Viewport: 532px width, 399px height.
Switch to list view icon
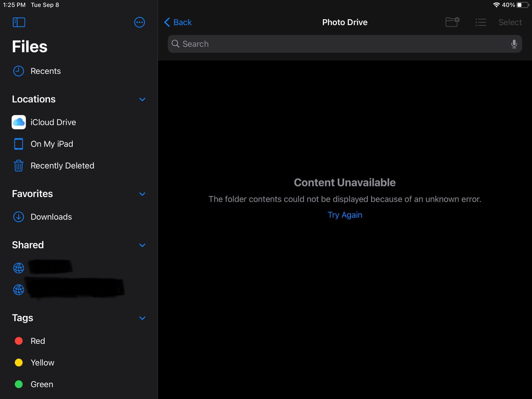(x=481, y=22)
